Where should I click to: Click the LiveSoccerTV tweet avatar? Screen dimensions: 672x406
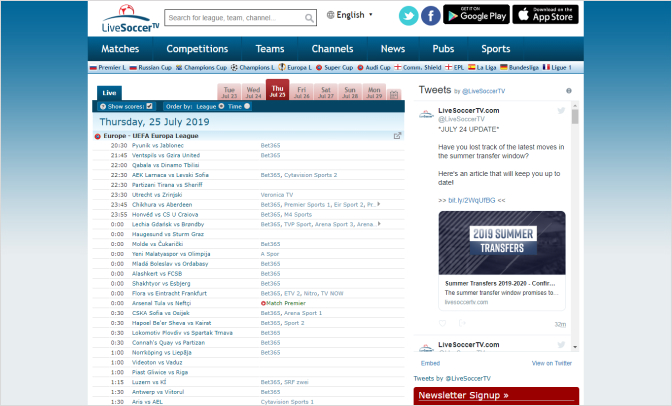pyautogui.click(x=426, y=114)
